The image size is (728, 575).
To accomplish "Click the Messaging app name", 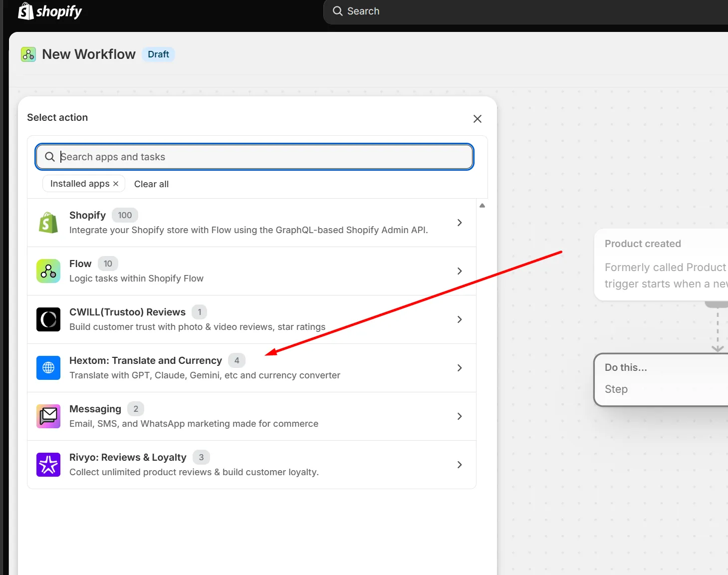I will click(95, 409).
